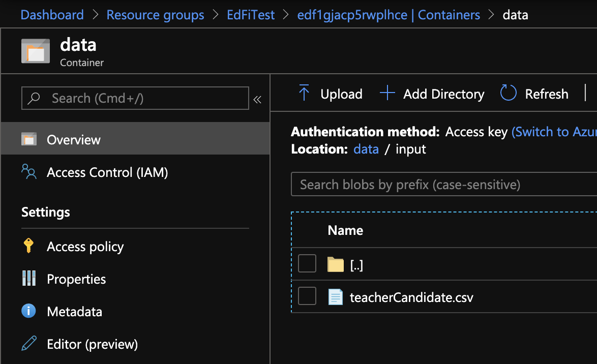Image resolution: width=597 pixels, height=364 pixels.
Task: Click the Metadata info icon
Action: click(28, 311)
